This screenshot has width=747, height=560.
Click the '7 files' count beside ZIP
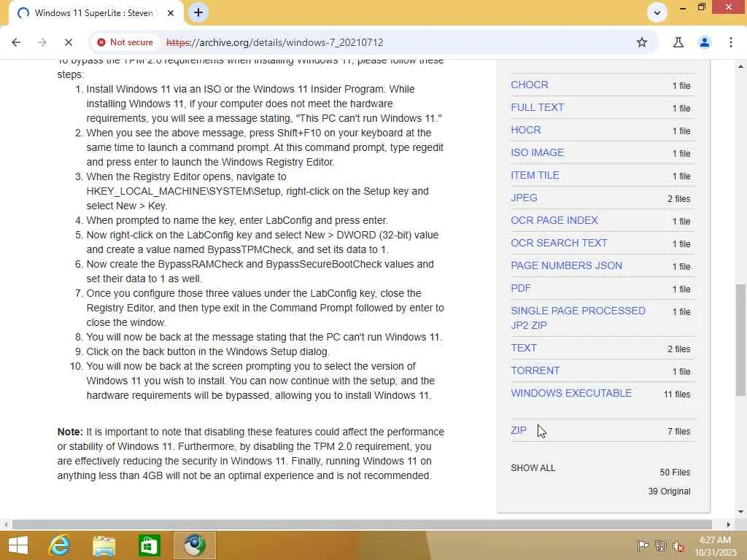tap(678, 432)
